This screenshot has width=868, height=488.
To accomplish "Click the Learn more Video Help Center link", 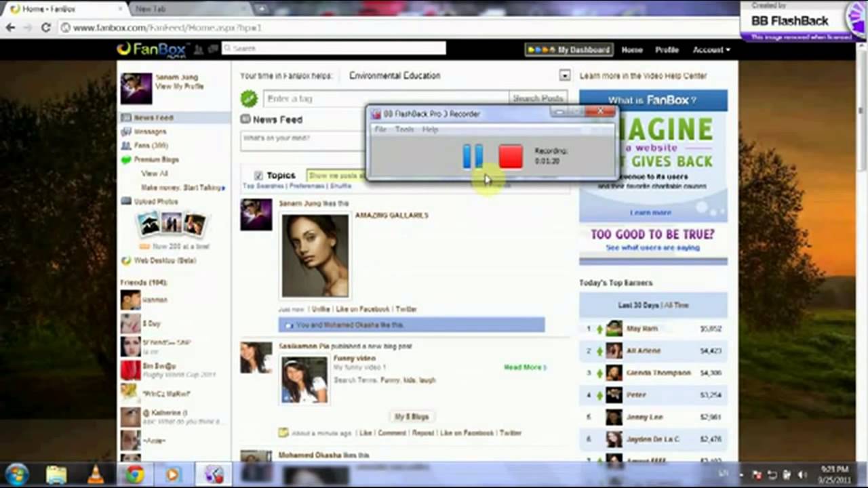I will [643, 76].
